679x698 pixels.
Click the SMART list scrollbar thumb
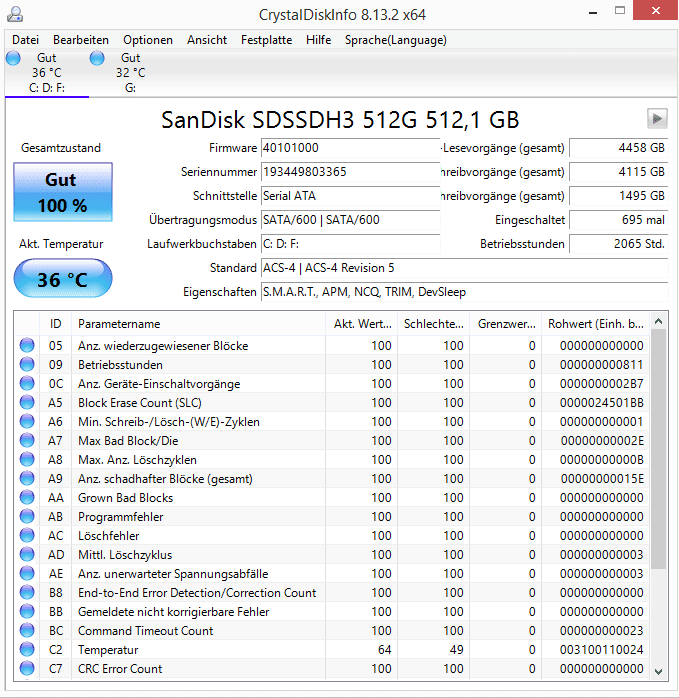click(659, 449)
